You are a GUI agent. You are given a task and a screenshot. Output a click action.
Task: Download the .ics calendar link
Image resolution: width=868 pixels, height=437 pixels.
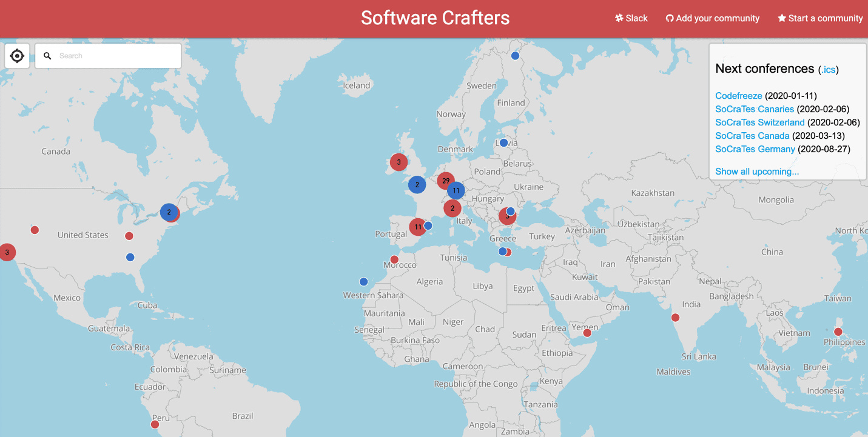click(x=829, y=70)
